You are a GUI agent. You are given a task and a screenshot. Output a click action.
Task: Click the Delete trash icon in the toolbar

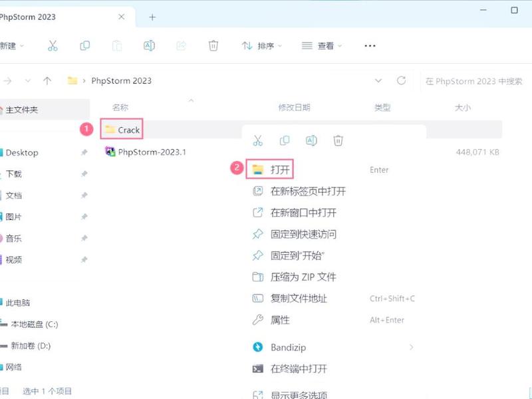(x=213, y=45)
